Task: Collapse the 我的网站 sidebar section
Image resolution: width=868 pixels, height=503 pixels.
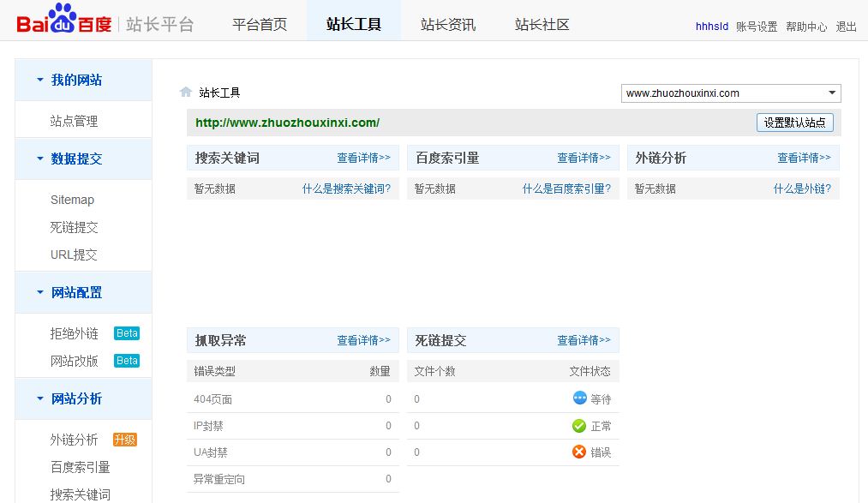Action: [x=40, y=80]
